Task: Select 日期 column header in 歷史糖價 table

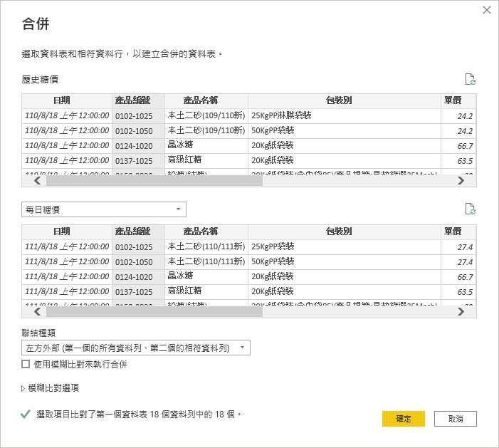Action: point(67,100)
